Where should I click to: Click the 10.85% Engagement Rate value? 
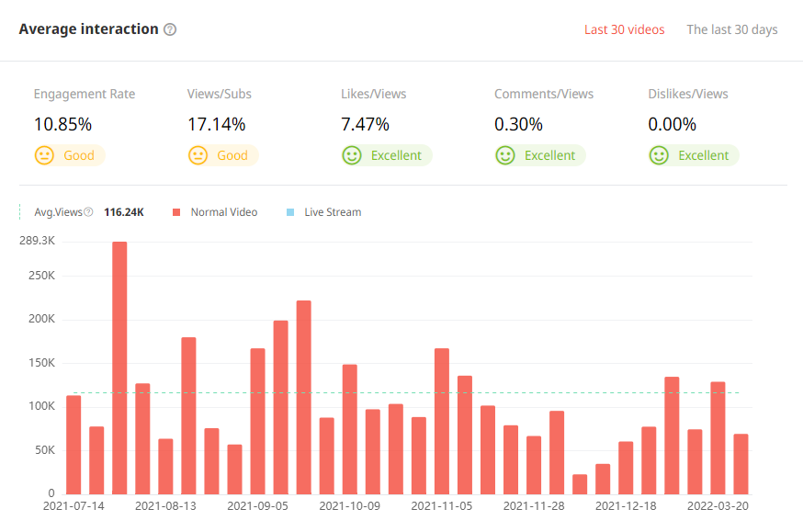pos(62,124)
